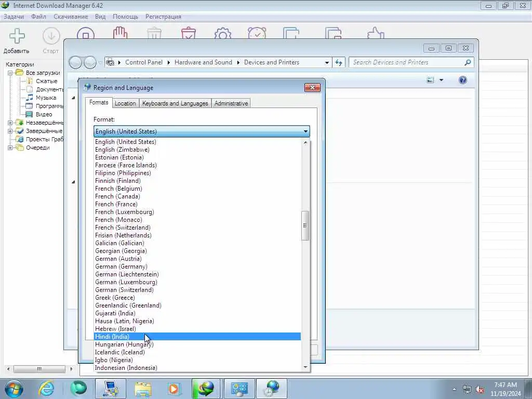532x399 pixels.
Task: Click the format list scrollbar thumb
Action: pyautogui.click(x=305, y=225)
